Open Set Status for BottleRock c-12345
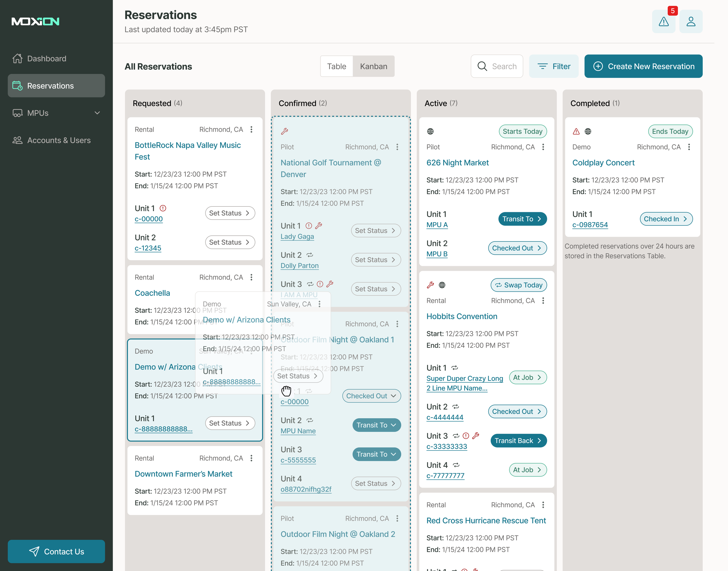 [230, 242]
